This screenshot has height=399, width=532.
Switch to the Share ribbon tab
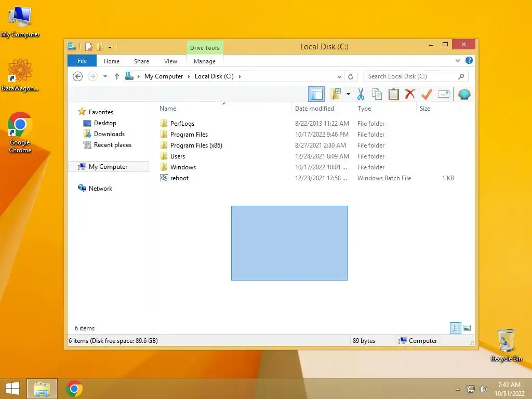pos(141,61)
